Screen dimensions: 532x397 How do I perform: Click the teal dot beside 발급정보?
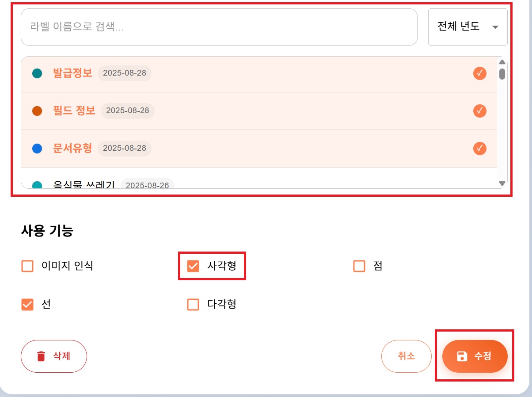click(x=37, y=73)
